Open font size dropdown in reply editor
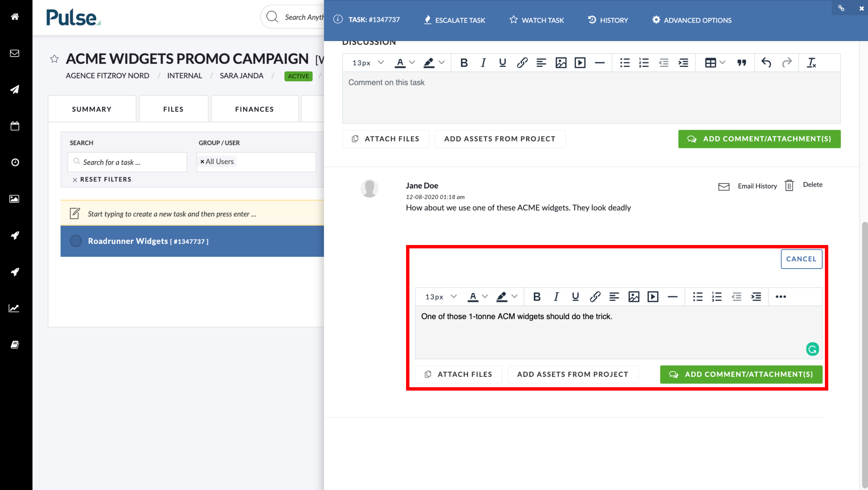 pyautogui.click(x=440, y=297)
